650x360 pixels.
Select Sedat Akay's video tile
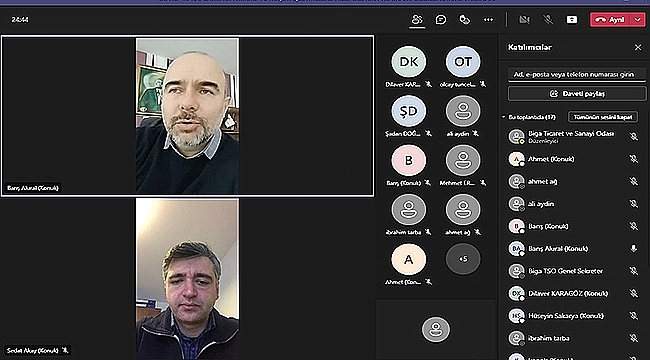tap(187, 279)
